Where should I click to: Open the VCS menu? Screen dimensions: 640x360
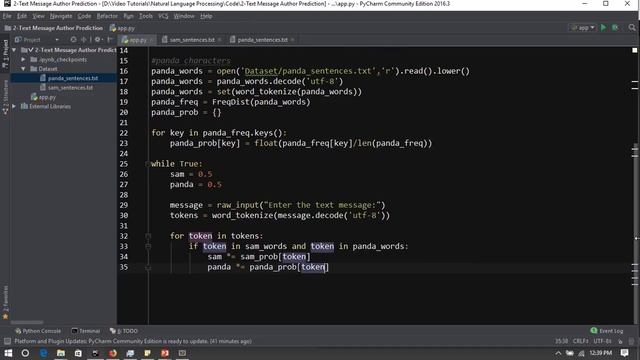click(x=163, y=16)
